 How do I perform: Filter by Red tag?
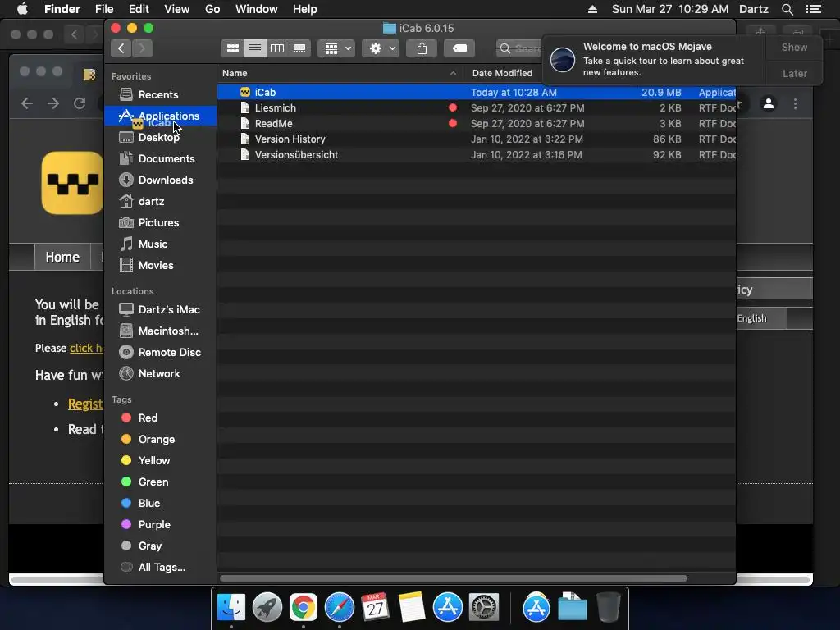(x=161, y=418)
